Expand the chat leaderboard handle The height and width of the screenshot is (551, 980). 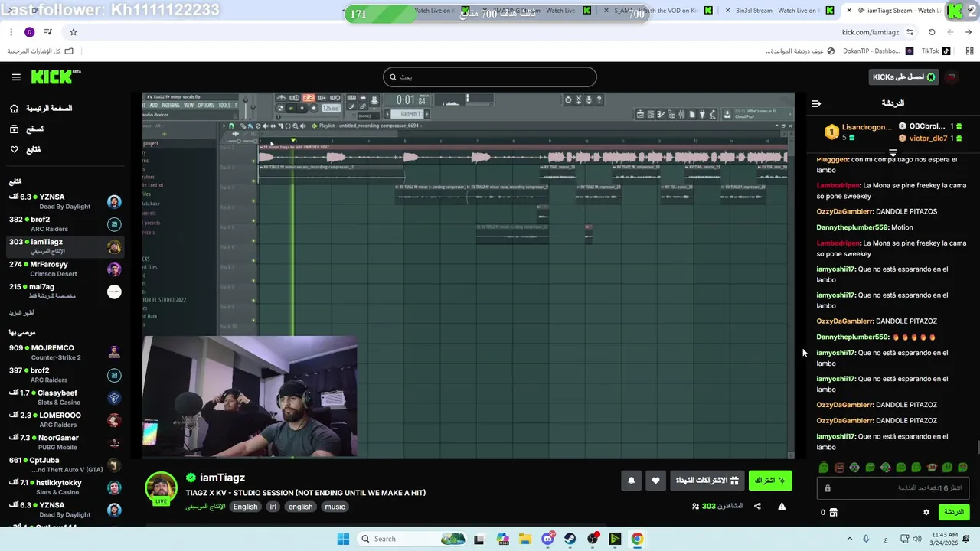click(893, 152)
